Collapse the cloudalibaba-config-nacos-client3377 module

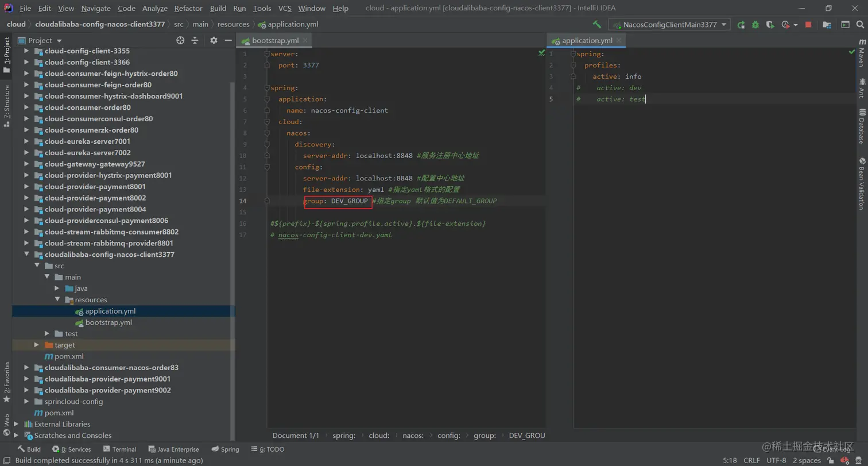click(x=26, y=255)
